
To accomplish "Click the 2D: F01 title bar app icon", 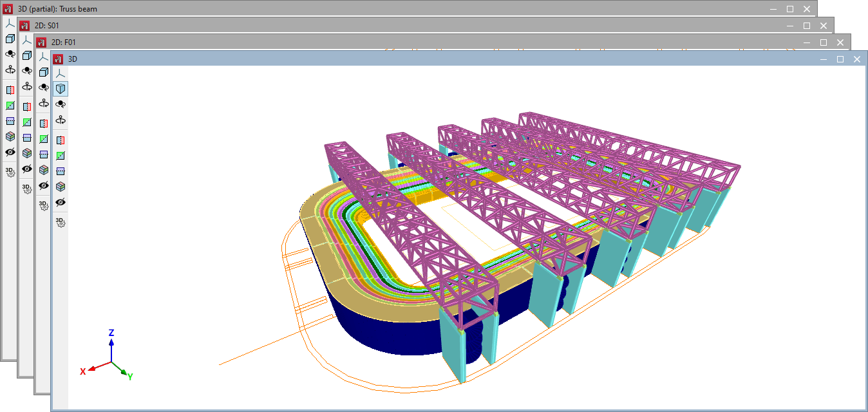I will click(x=41, y=42).
